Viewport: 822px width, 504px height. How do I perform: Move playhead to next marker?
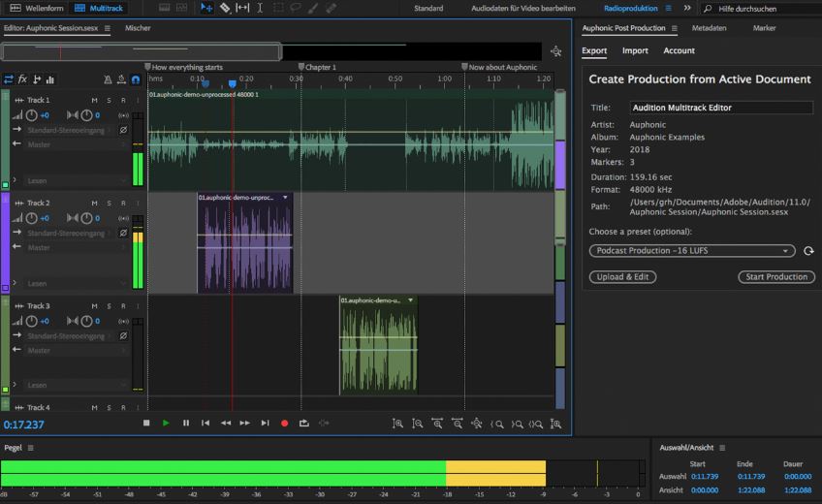[x=265, y=423]
